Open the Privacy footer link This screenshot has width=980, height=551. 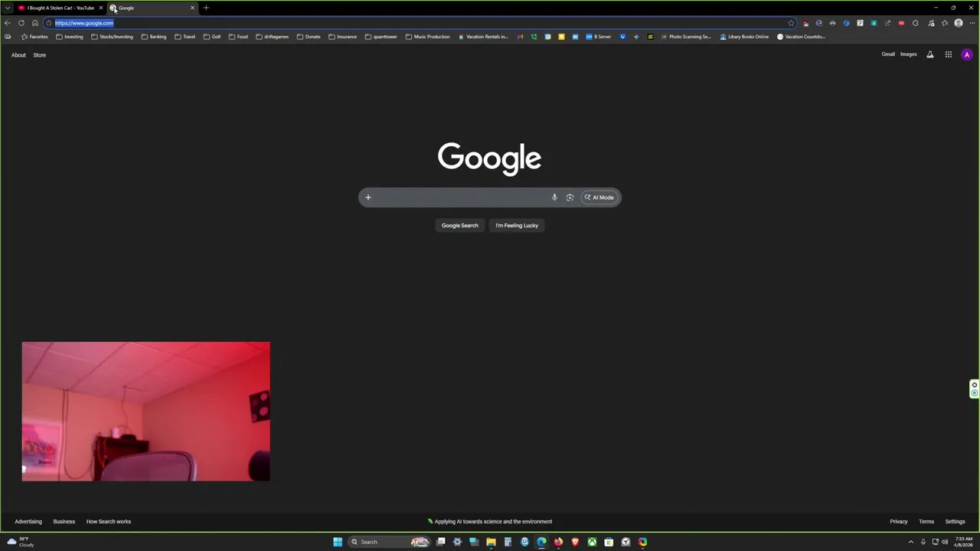click(899, 522)
